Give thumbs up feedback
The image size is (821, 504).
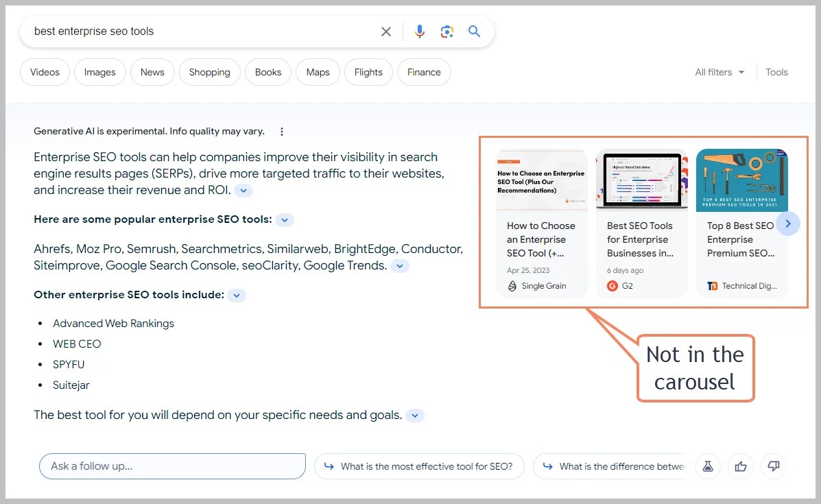point(740,466)
